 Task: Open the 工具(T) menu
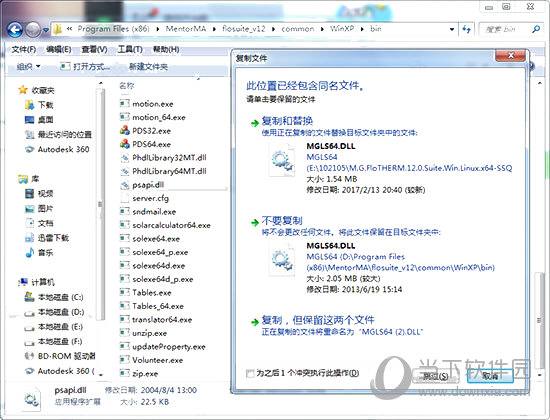(130, 49)
